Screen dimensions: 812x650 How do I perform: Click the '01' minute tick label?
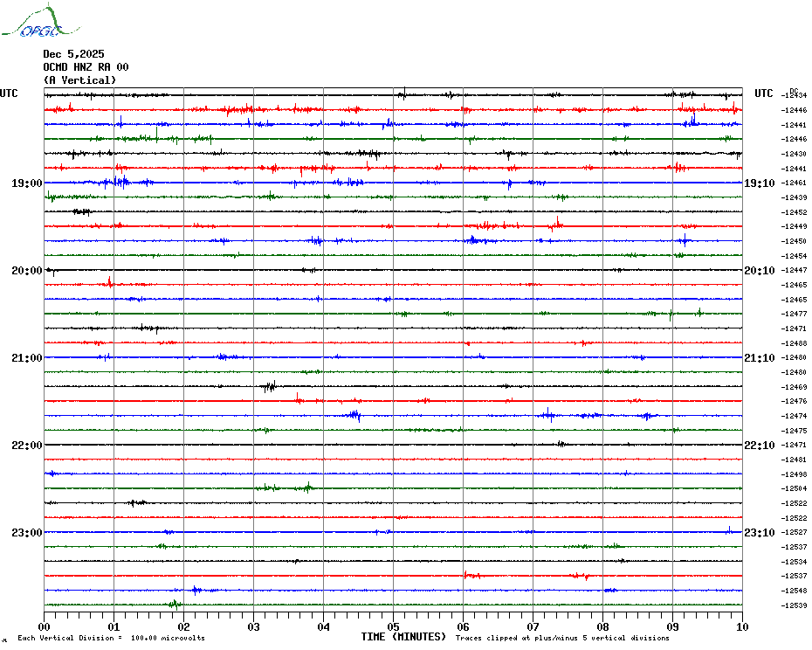click(x=114, y=626)
